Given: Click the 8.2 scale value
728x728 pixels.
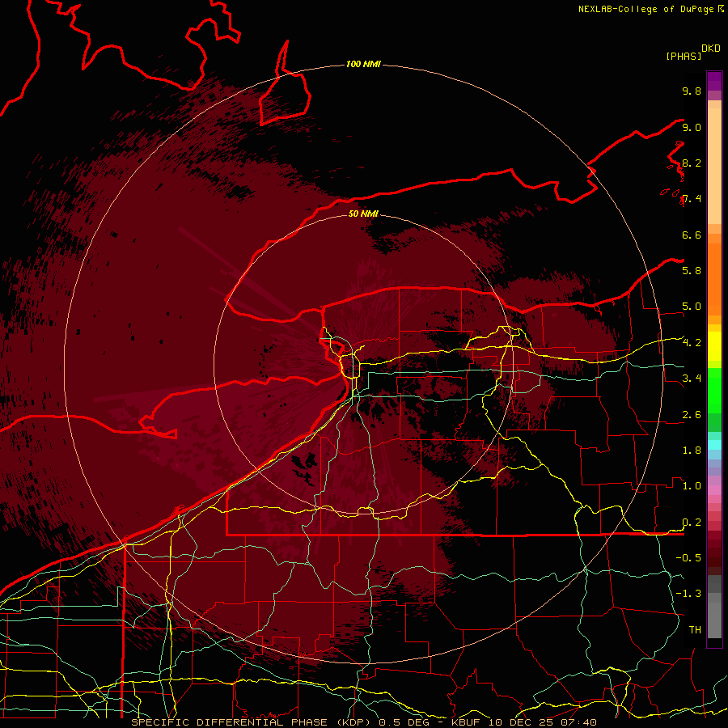Looking at the screenshot, I should point(692,163).
